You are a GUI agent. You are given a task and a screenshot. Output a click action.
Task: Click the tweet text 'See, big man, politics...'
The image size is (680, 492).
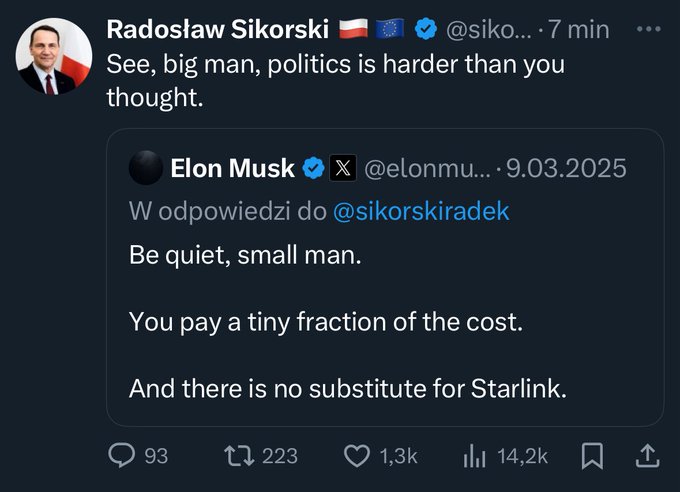click(336, 81)
